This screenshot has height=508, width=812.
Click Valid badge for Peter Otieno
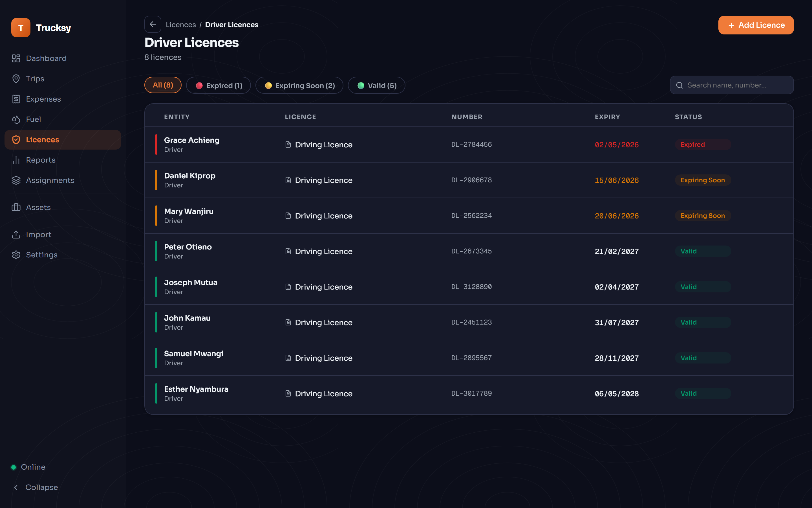(703, 251)
